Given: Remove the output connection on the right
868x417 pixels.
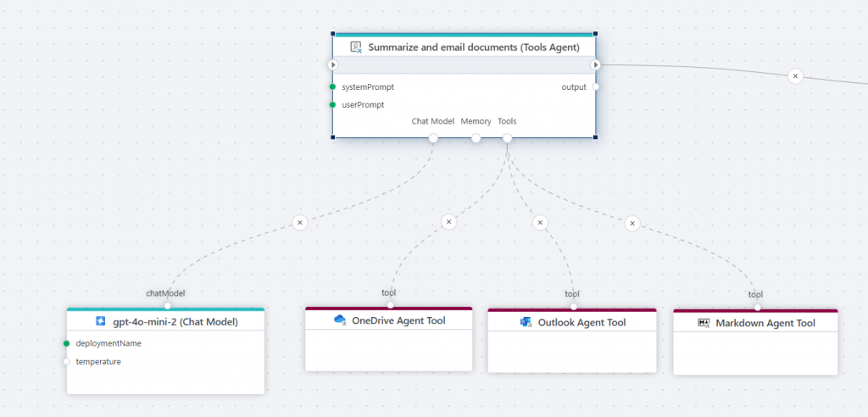Looking at the screenshot, I should tap(795, 76).
